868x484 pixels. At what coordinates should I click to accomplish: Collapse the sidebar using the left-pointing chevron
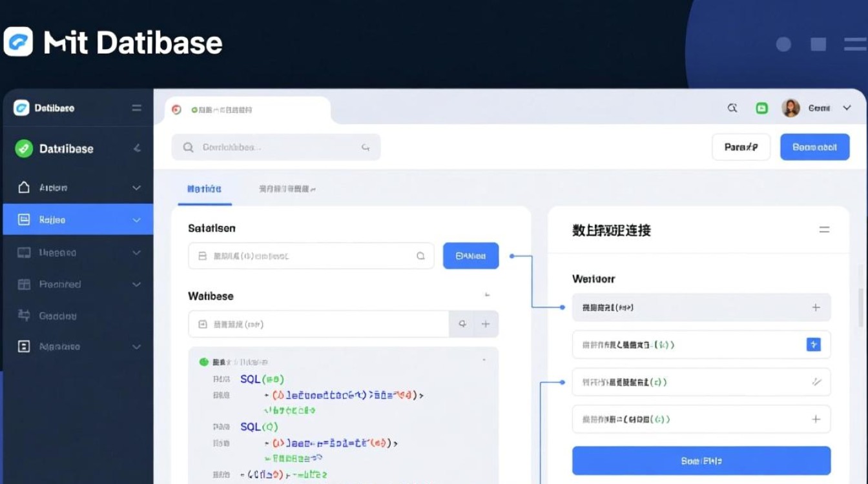pos(136,148)
